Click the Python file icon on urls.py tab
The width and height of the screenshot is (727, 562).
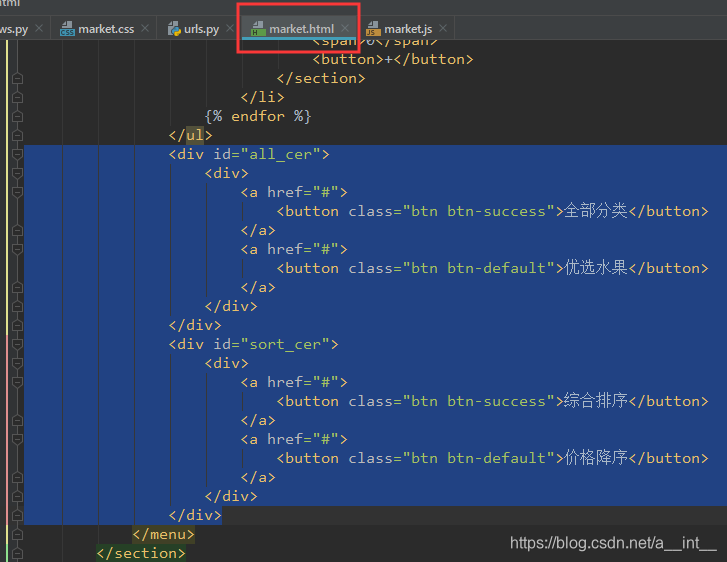[x=174, y=29]
